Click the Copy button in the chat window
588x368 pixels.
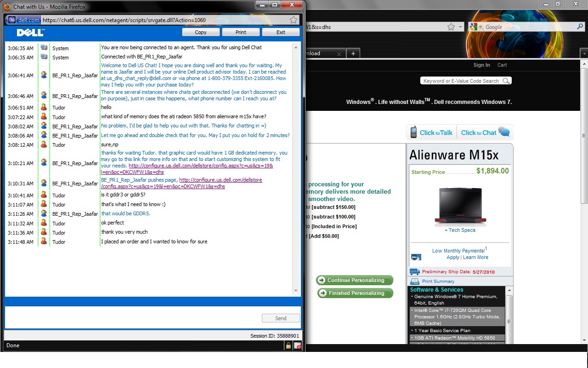click(x=201, y=32)
